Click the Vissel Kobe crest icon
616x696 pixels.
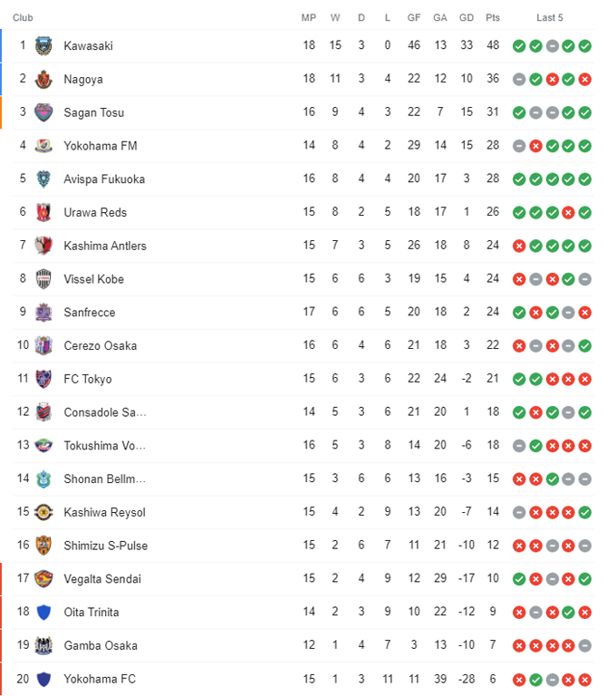point(43,279)
